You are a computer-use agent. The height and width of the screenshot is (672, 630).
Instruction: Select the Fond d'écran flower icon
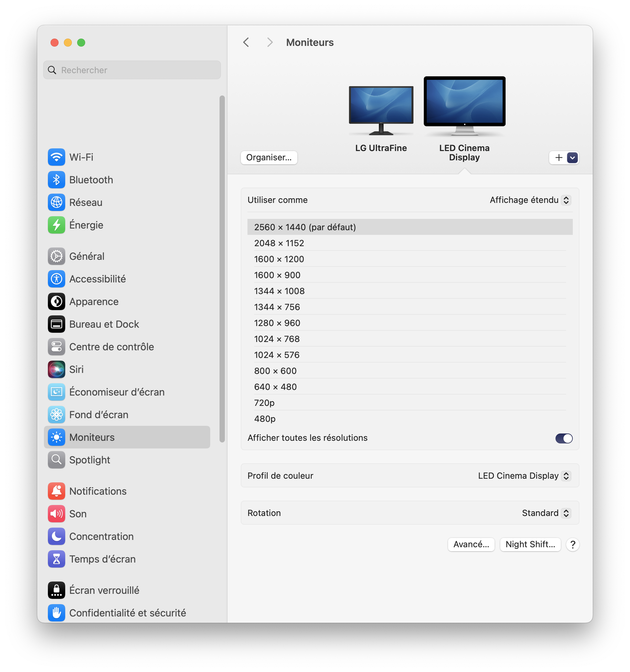tap(57, 415)
